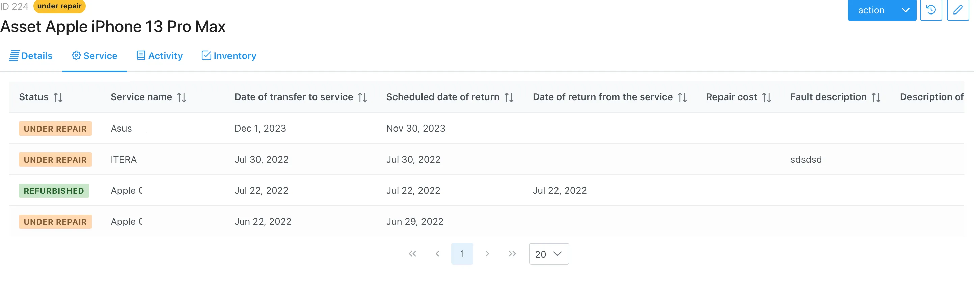Jump to the first page
The height and width of the screenshot is (282, 980).
tap(412, 254)
